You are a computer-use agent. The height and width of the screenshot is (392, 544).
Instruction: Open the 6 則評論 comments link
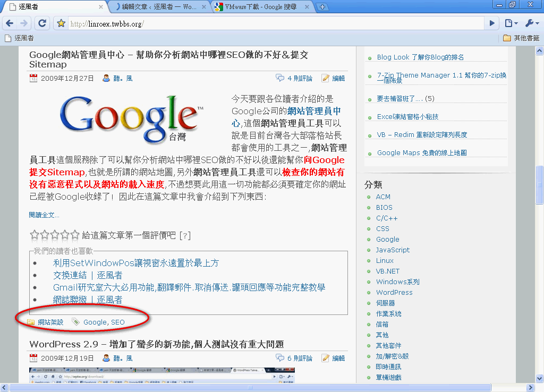click(300, 358)
